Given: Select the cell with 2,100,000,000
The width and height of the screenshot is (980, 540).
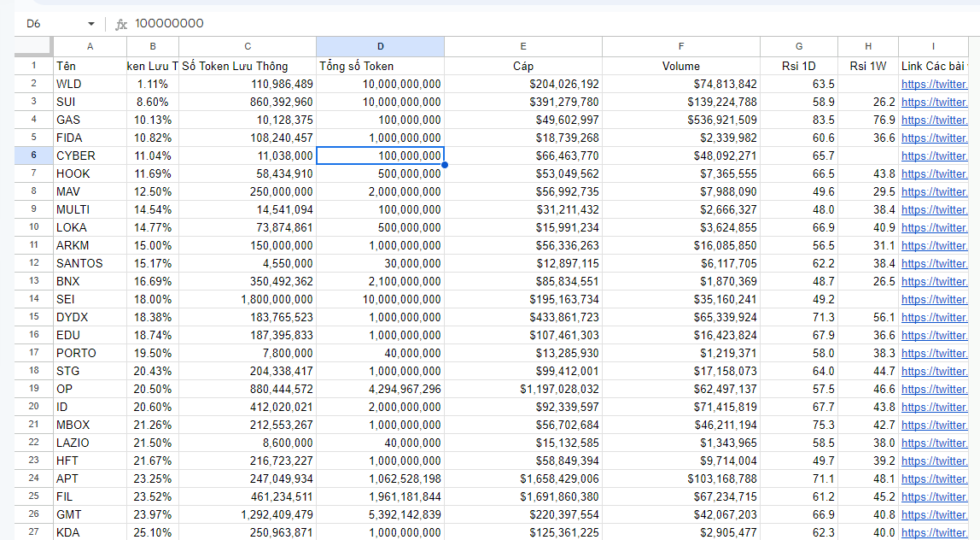Looking at the screenshot, I should pyautogui.click(x=381, y=282).
